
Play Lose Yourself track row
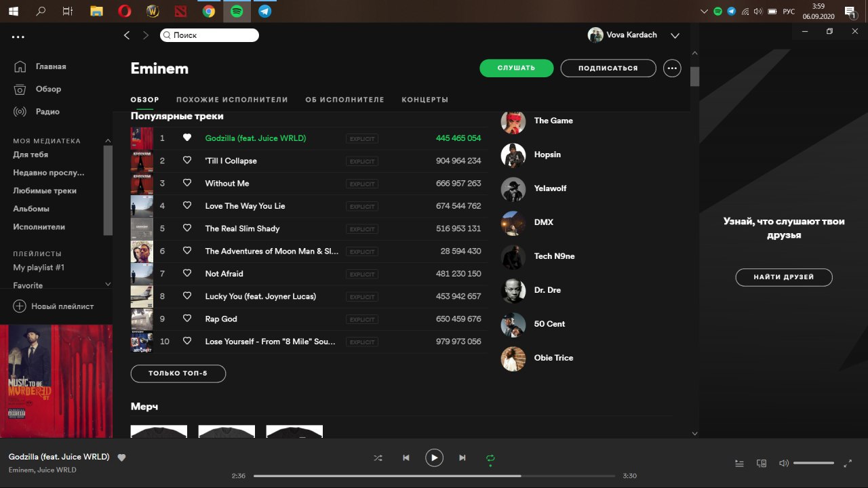coord(309,342)
